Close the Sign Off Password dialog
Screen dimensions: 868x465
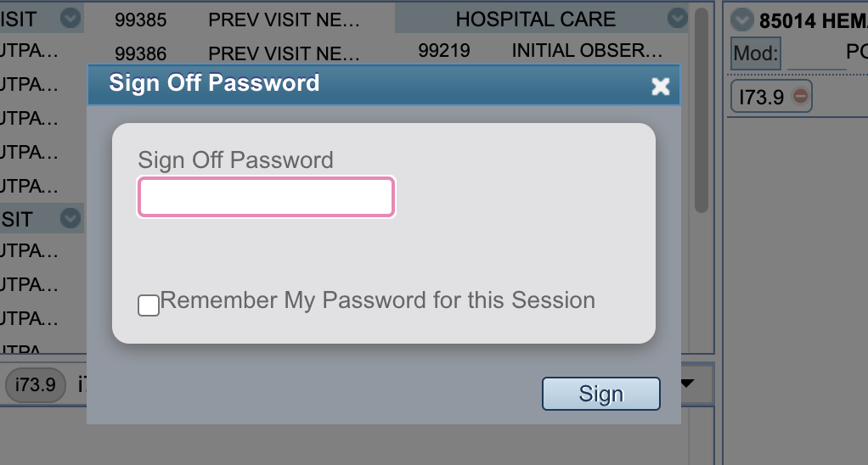coord(660,86)
